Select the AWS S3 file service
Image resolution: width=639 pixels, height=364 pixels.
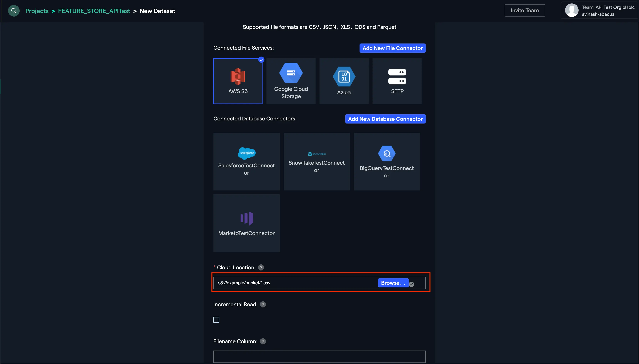[238, 81]
